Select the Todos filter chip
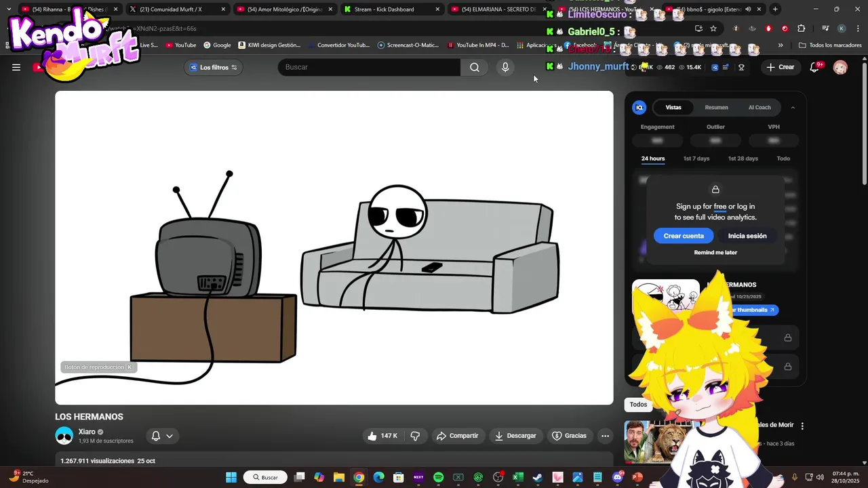868x488 pixels. 638,405
